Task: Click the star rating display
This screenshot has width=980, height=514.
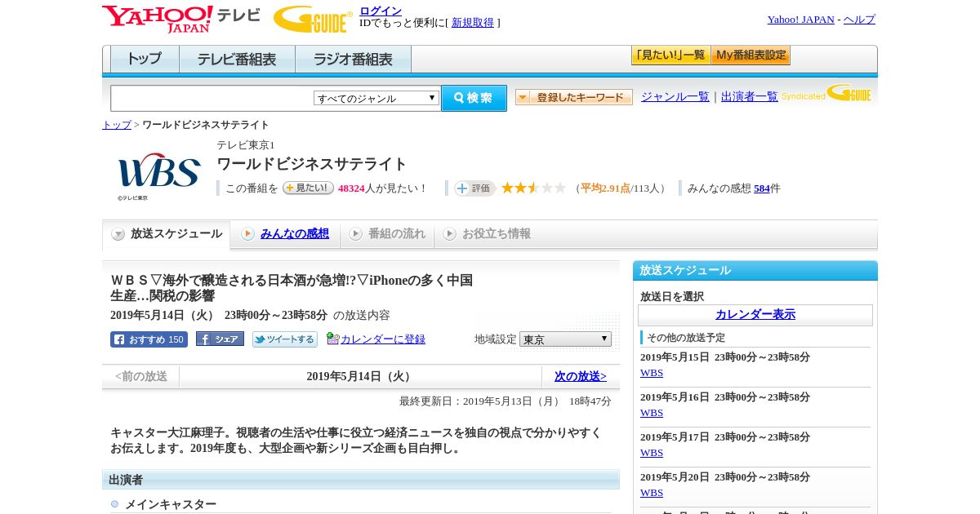Action: 533,188
